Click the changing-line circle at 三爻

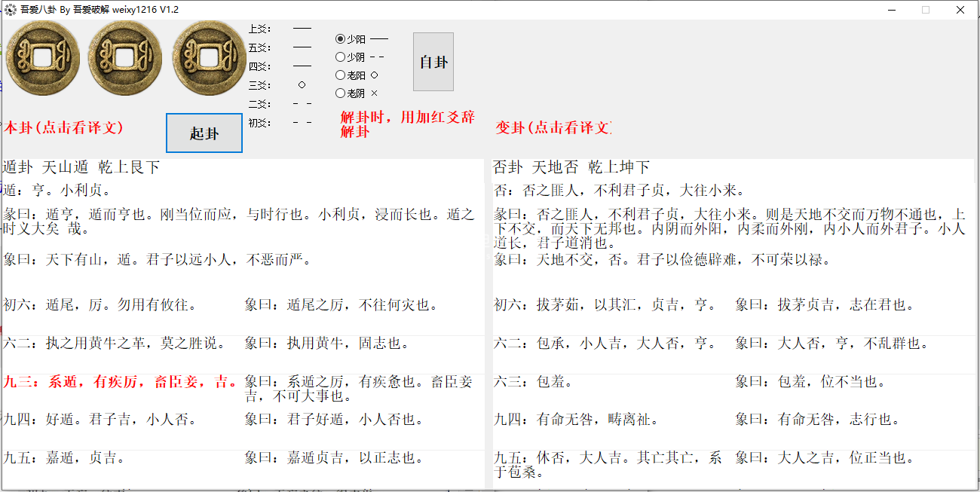coord(302,85)
